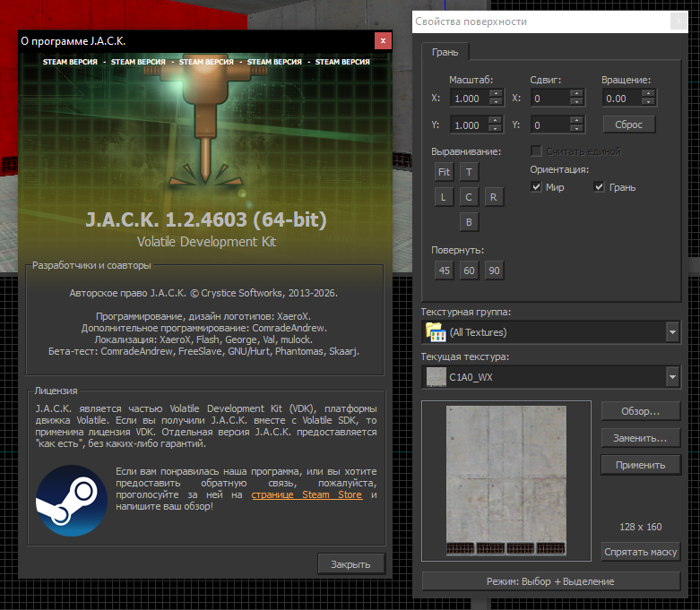
Task: Align texture right with R button
Action: point(494,197)
